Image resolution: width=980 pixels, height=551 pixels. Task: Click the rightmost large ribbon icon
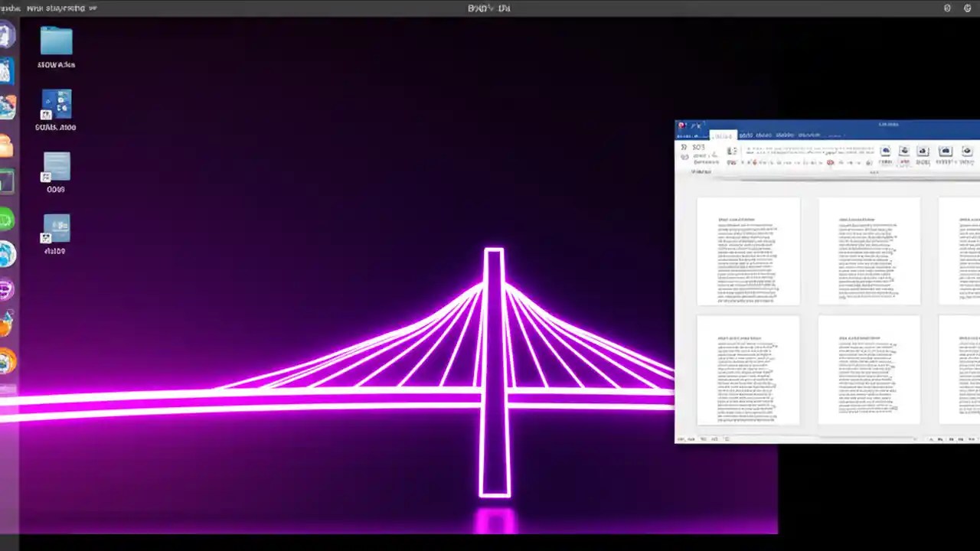[x=966, y=151]
